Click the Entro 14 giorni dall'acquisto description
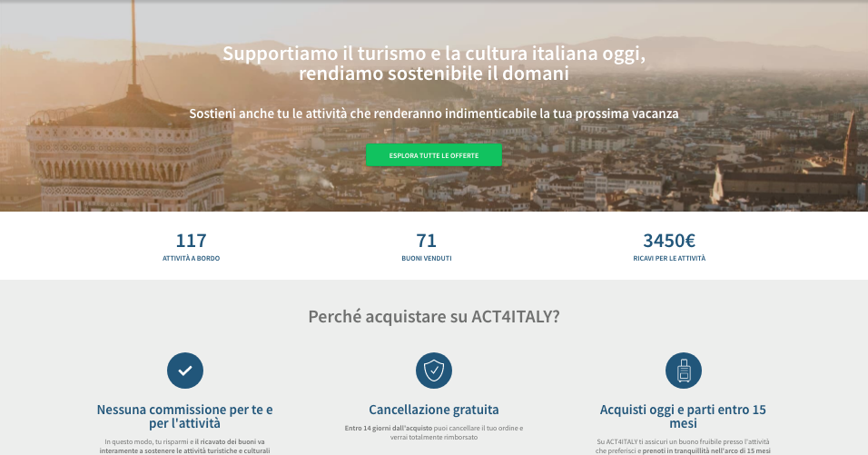 point(434,432)
